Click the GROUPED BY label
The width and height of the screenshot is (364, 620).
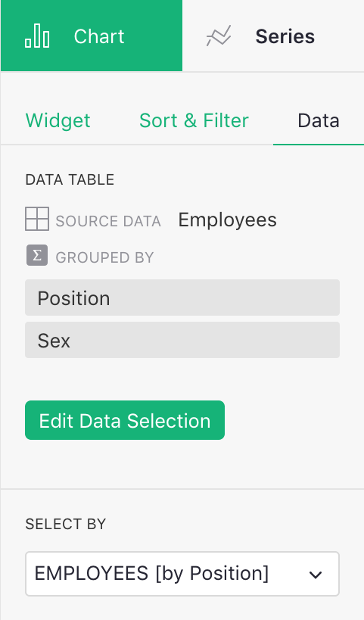pyautogui.click(x=104, y=258)
